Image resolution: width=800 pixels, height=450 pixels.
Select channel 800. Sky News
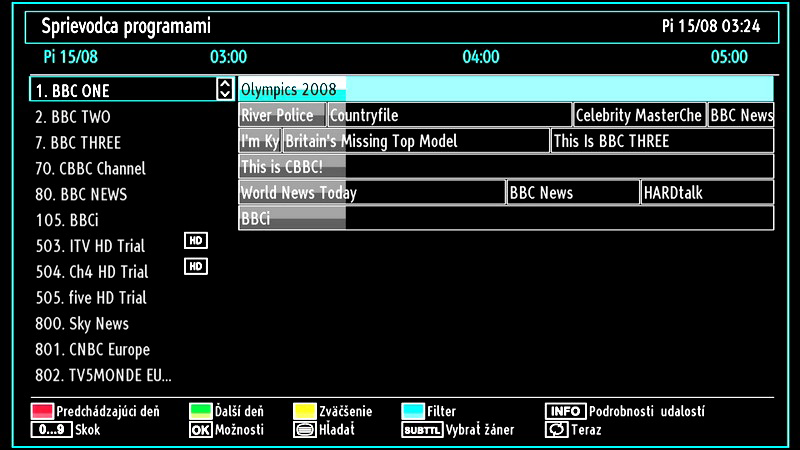82,324
